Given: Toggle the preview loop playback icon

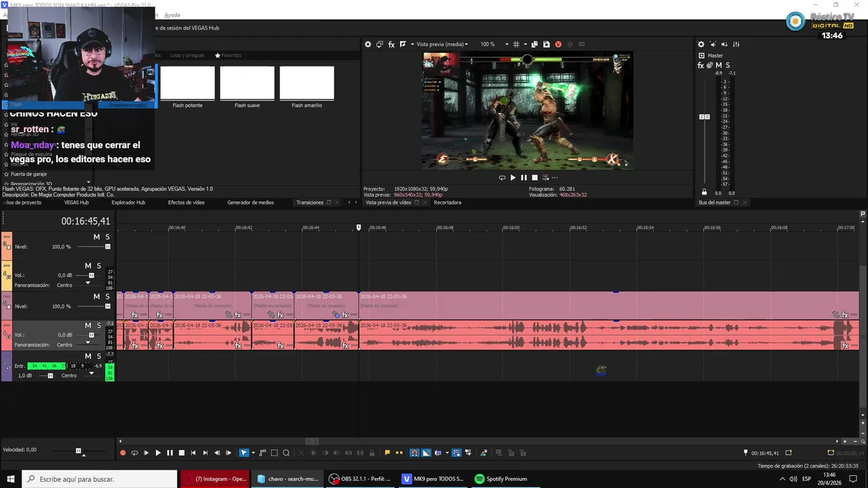Looking at the screenshot, I should 502,178.
